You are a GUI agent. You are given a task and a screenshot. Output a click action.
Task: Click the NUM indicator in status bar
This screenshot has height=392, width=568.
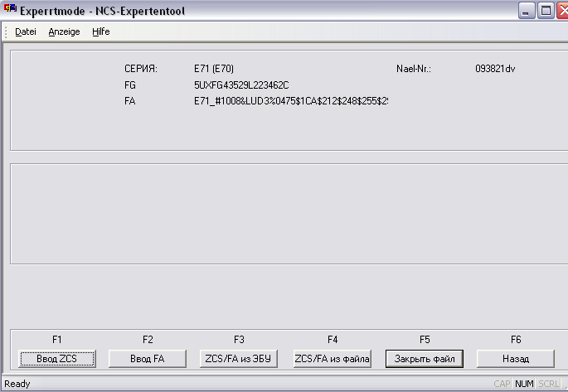click(524, 384)
